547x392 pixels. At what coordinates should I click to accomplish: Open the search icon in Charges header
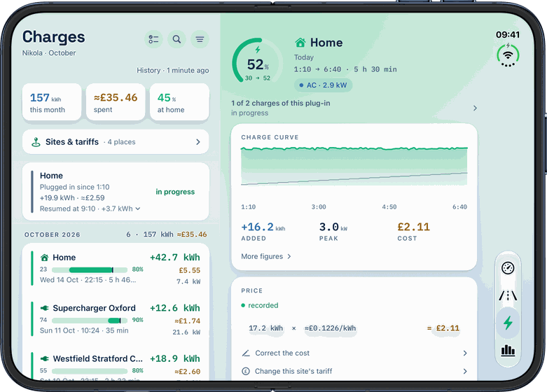[x=176, y=39]
